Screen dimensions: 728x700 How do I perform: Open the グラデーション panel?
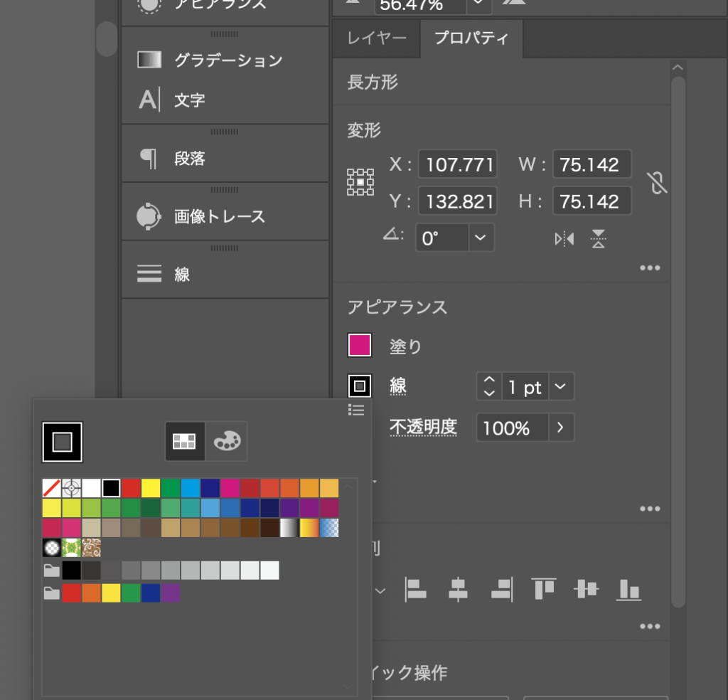(227, 60)
